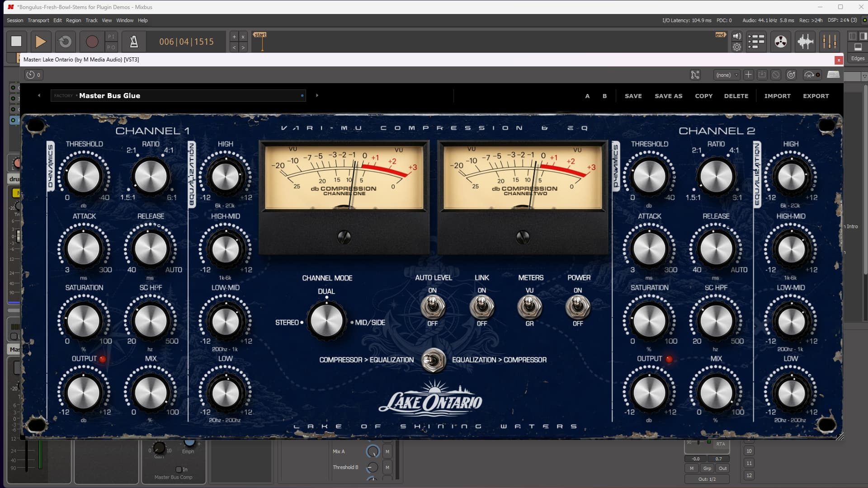Click the CHANNEL MODE rotary knob

click(x=326, y=321)
